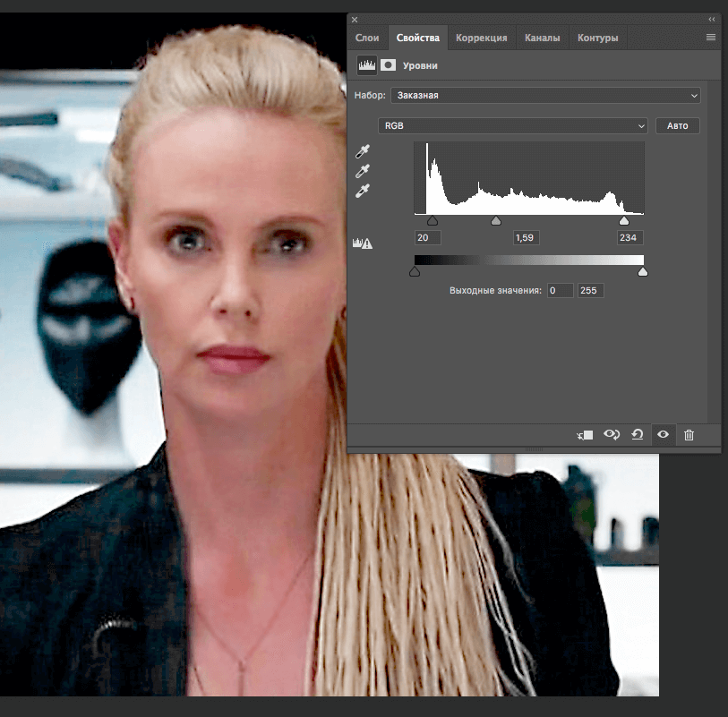Click the shadow input field showing 20
This screenshot has width=728, height=717.
(x=428, y=237)
